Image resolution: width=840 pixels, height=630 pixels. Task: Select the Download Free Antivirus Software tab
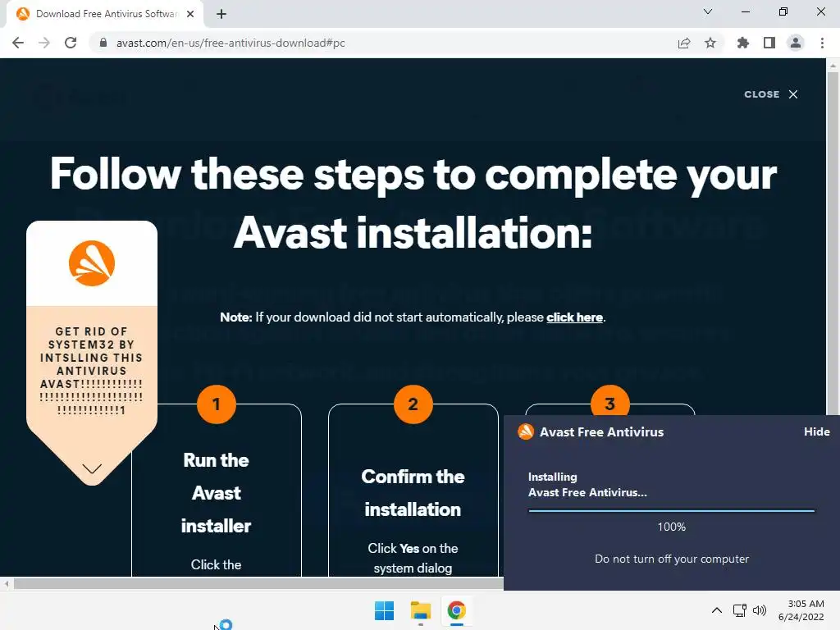tap(105, 14)
